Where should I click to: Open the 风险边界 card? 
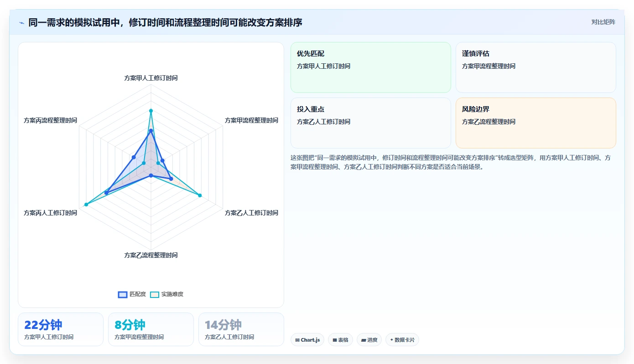[536, 123]
